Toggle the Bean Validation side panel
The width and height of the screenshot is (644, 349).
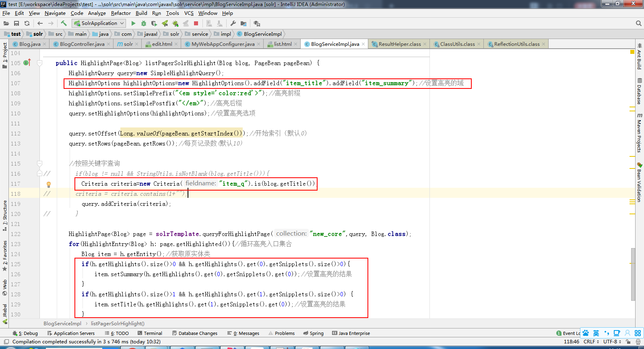pyautogui.click(x=639, y=182)
